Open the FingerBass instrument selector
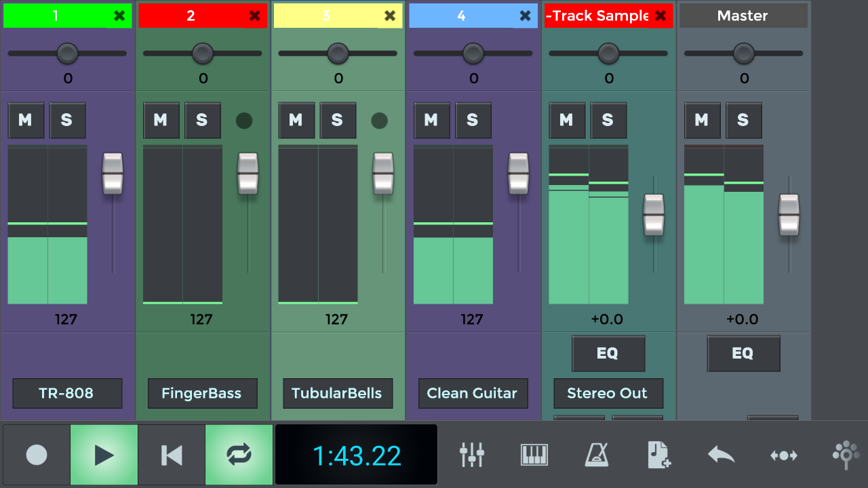 click(202, 393)
